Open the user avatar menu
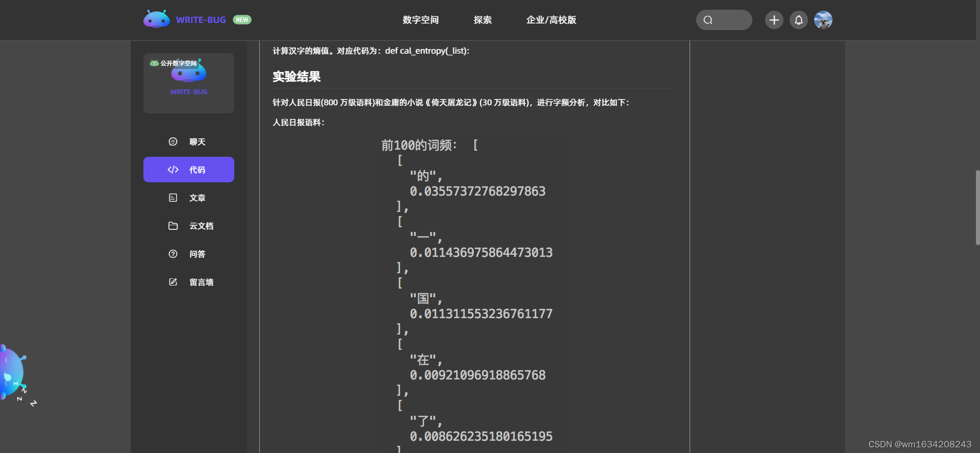 (823, 20)
